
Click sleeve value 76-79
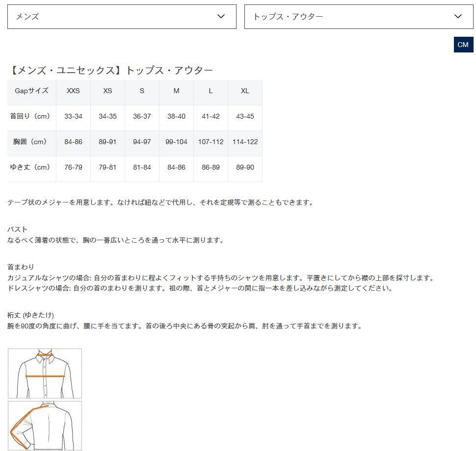[73, 167]
